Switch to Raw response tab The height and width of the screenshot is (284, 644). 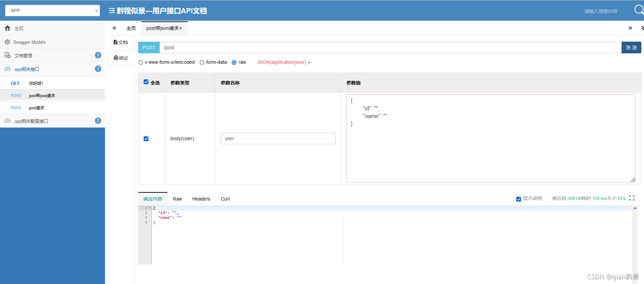177,199
